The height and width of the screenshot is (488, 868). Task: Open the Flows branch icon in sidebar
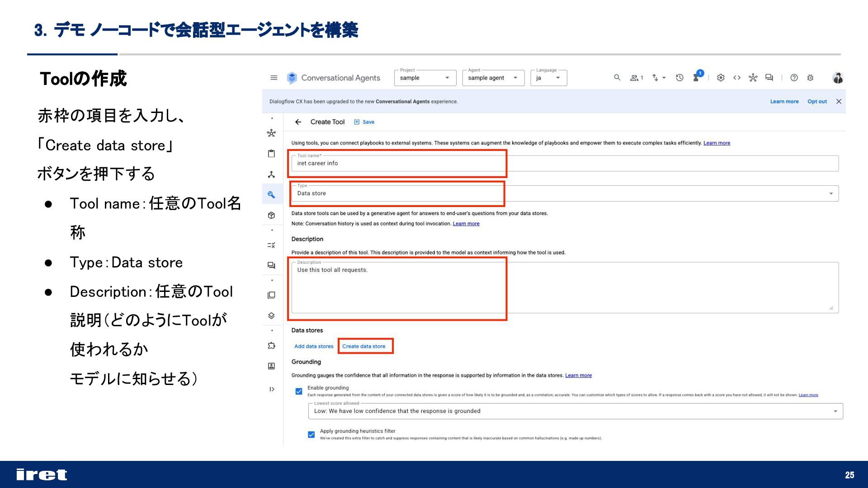[271, 174]
